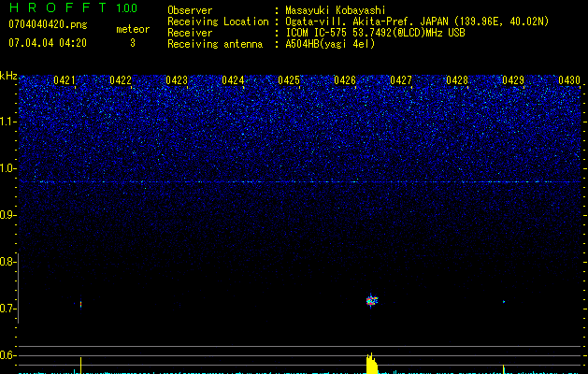The width and height of the screenshot is (588, 374).
Task: Click the kHz axis unit label
Action: point(8,76)
